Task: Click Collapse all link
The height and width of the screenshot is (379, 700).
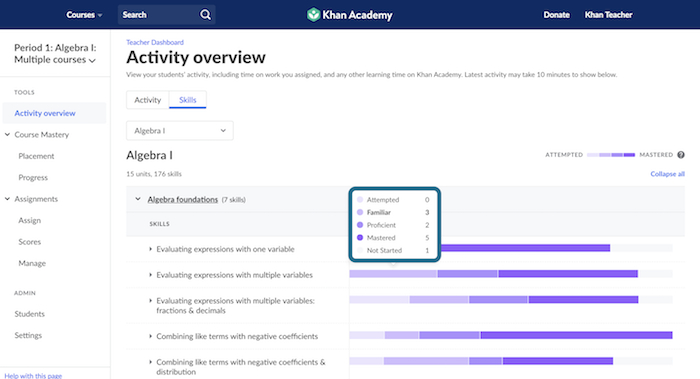Action: [x=667, y=174]
